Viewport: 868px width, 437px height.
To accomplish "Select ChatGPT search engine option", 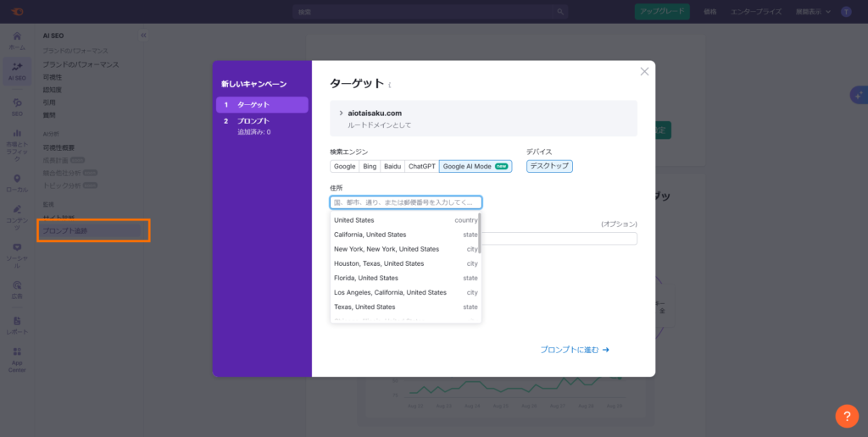I will pos(421,167).
